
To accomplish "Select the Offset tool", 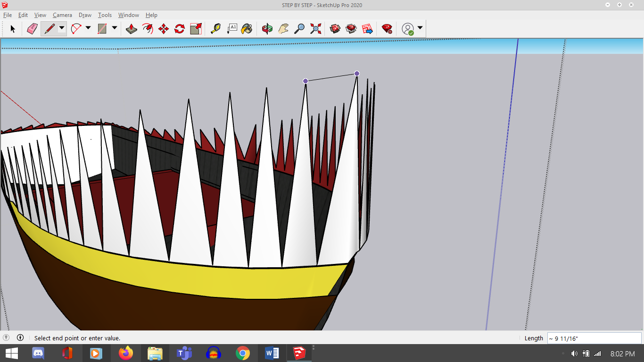I will click(x=148, y=29).
